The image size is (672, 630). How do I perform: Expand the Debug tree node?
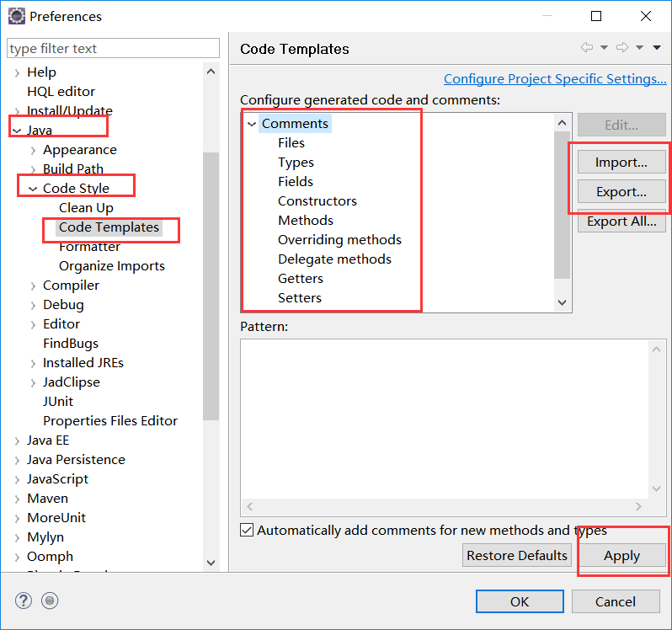[x=33, y=305]
